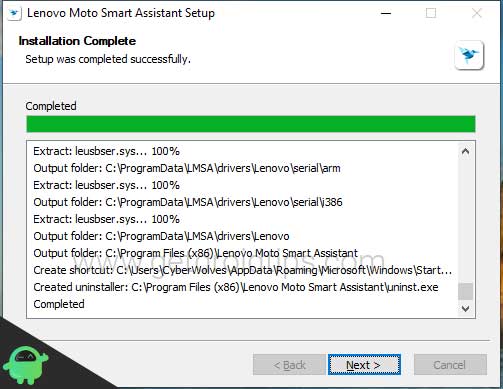Image resolution: width=503 pixels, height=389 pixels.
Task: Click the hummingbird icon in the title bar
Action: click(14, 13)
